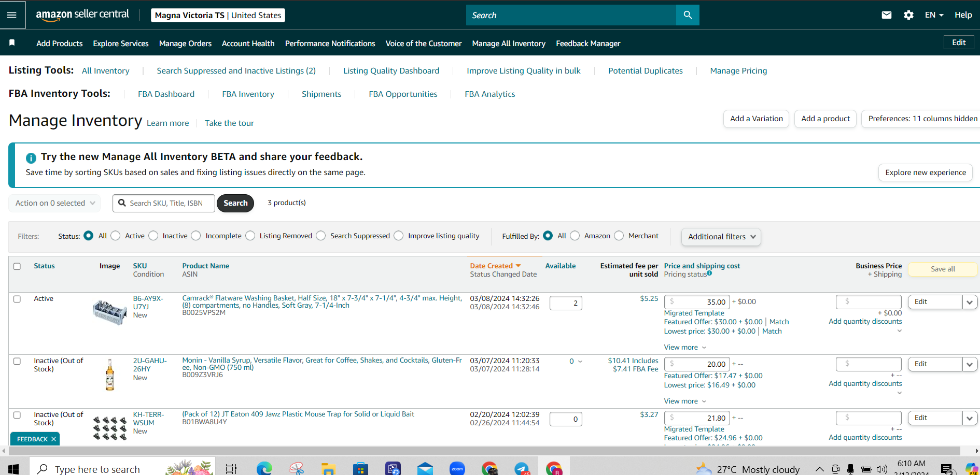Click the Search SKU, Title, ISBN field
This screenshot has width=980, height=475.
[164, 203]
